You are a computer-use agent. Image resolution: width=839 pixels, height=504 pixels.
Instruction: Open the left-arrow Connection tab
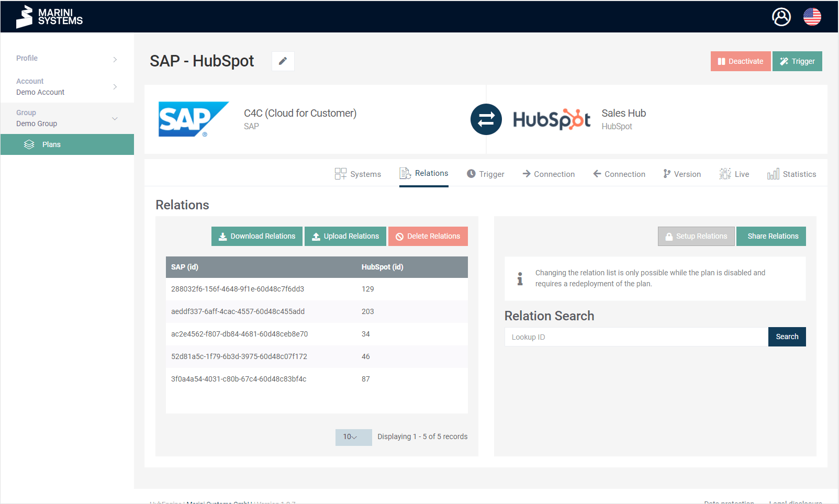619,174
